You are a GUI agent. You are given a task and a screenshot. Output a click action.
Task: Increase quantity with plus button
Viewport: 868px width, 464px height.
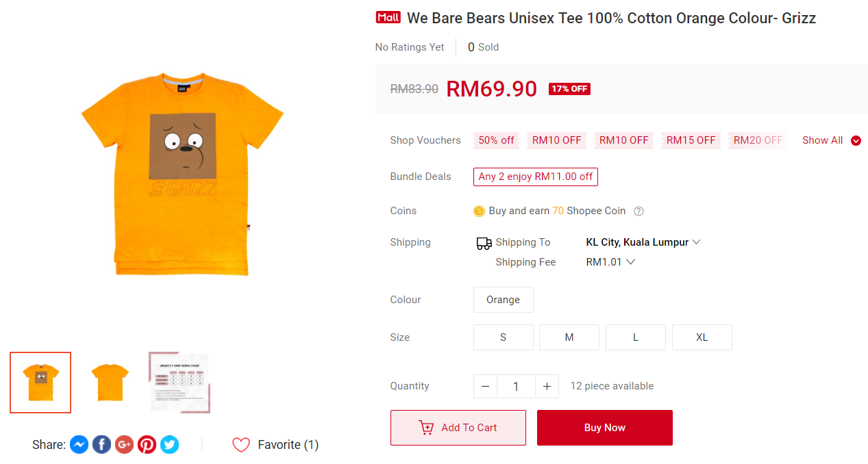coord(547,387)
